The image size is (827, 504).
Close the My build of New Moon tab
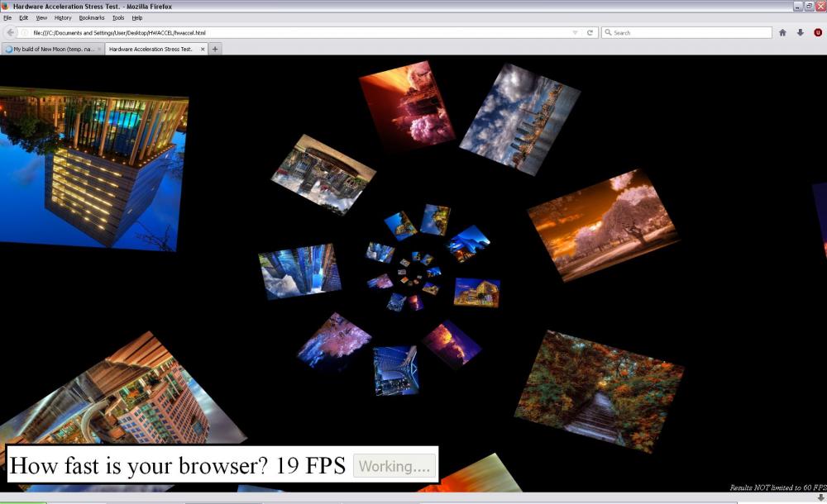[99, 49]
